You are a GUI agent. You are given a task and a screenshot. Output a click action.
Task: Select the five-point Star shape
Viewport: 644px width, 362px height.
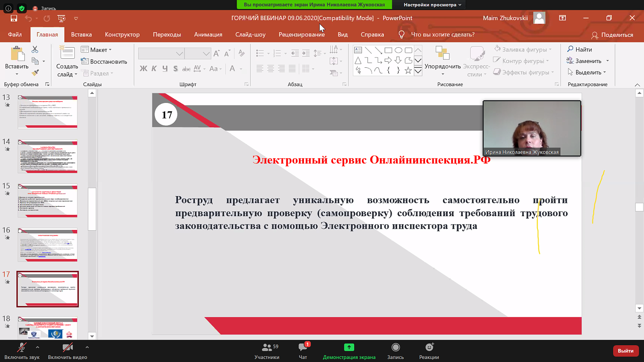[x=408, y=70]
